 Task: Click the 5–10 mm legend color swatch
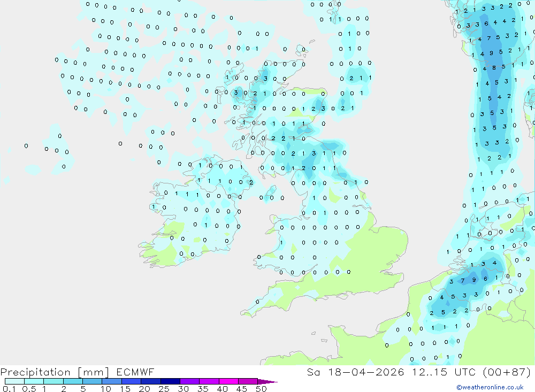[x=92, y=381]
